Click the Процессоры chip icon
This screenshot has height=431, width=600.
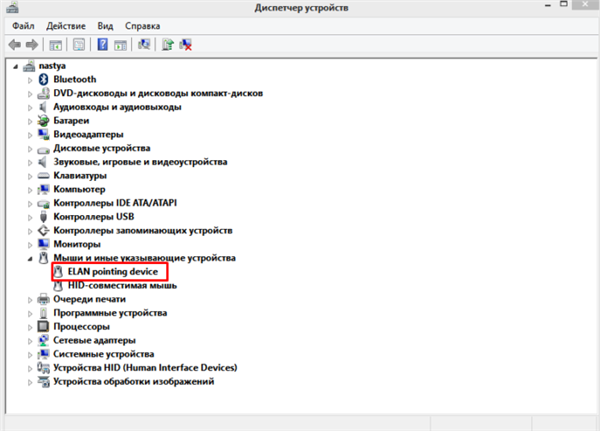tap(43, 327)
